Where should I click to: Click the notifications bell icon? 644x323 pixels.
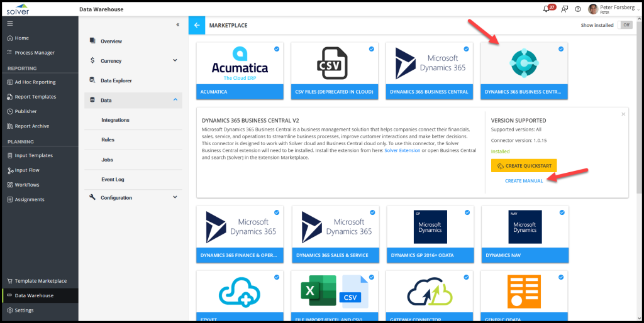tap(545, 9)
